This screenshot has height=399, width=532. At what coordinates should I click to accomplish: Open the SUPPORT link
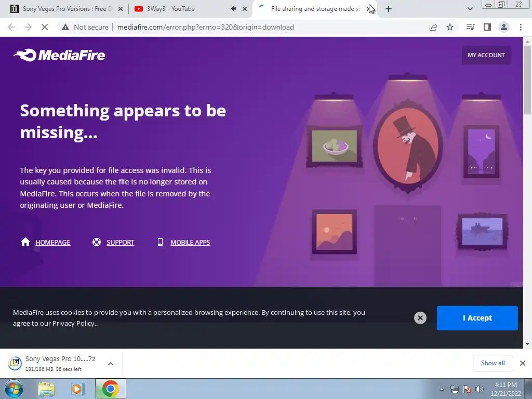click(120, 242)
